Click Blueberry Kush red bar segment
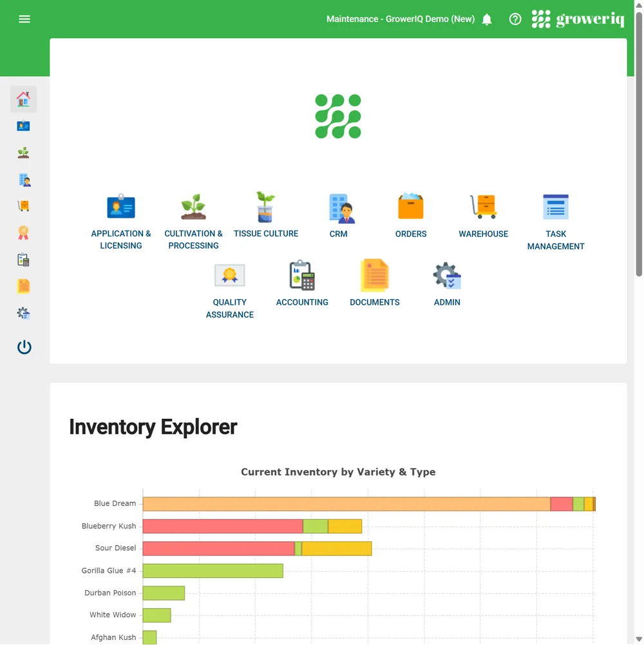The image size is (644, 645). (x=222, y=526)
